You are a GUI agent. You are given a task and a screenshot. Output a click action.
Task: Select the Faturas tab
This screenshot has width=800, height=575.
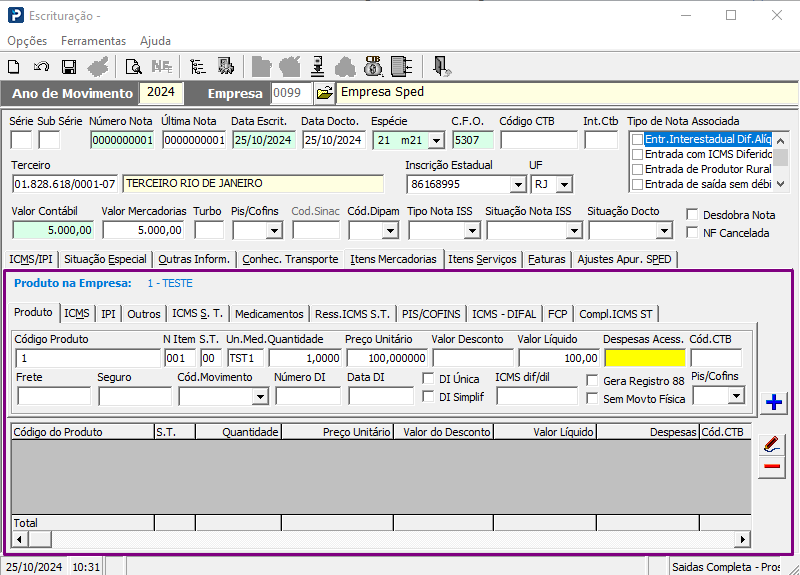click(547, 259)
